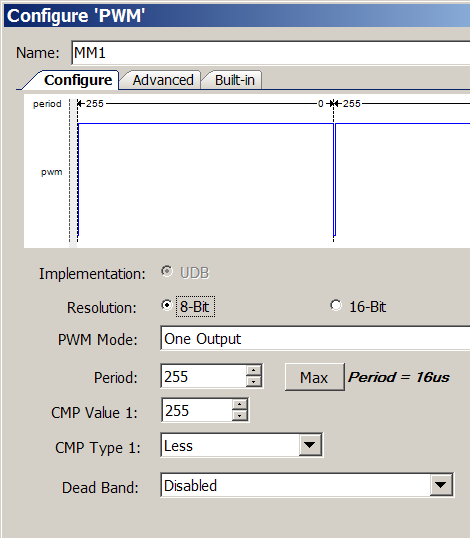Click the CMP Value 1 field
This screenshot has width=470, height=538.
197,410
